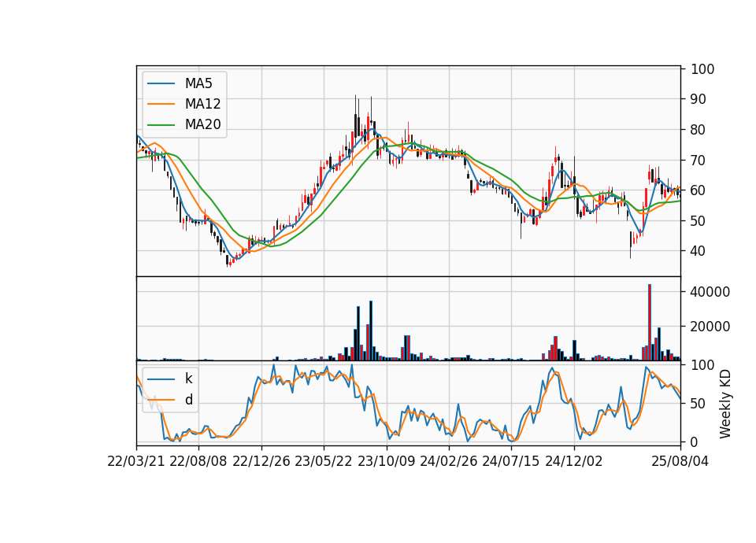Click the tallest volume bar above 40000

coord(650,323)
